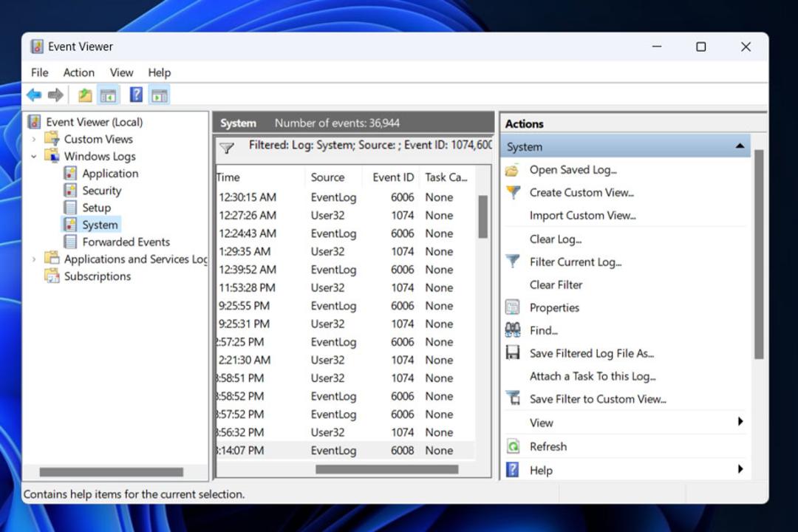
Task: Click Filter Current Log action
Action: click(x=575, y=262)
